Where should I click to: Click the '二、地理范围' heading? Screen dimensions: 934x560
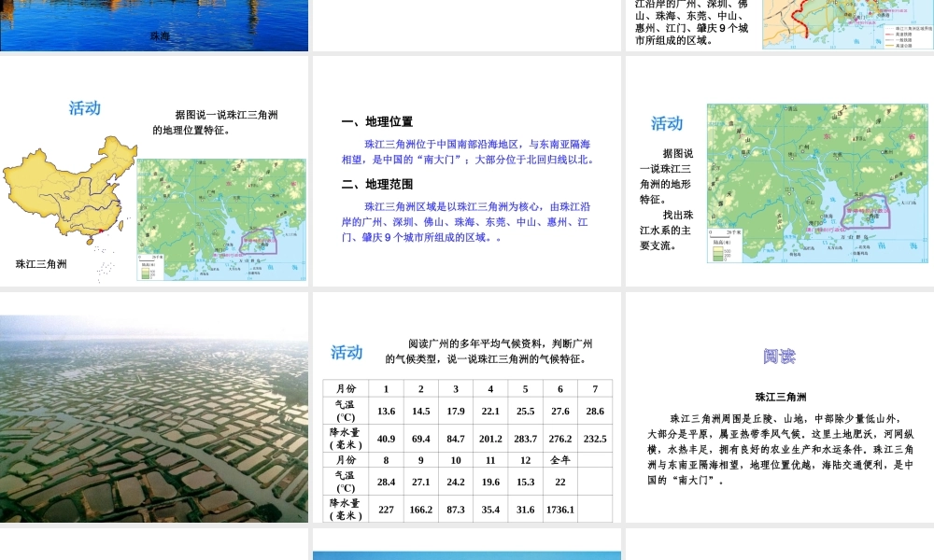point(377,185)
